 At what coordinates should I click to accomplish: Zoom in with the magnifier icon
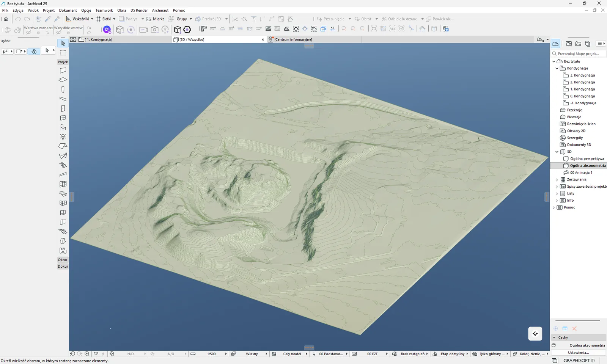tap(87, 354)
